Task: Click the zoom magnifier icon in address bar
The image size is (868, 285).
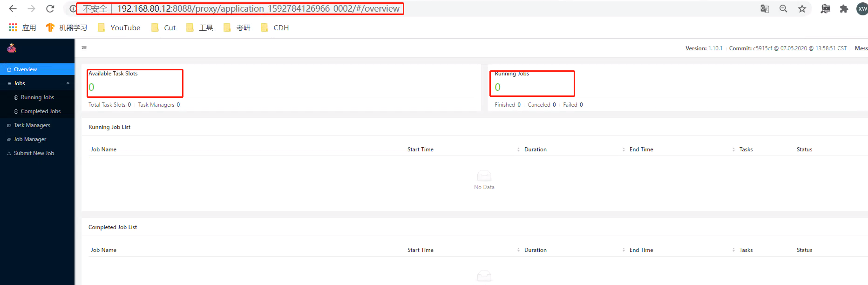Action: click(783, 8)
